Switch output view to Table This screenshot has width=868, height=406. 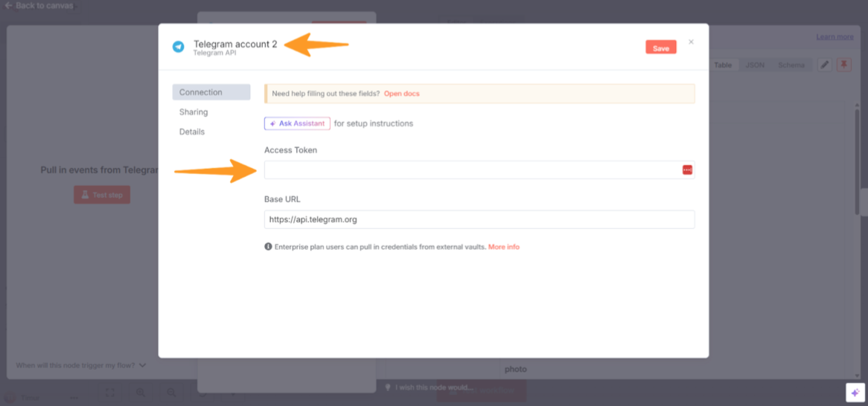(x=722, y=65)
